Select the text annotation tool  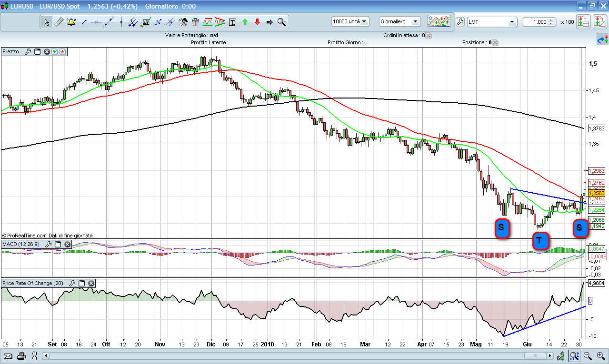(233, 22)
